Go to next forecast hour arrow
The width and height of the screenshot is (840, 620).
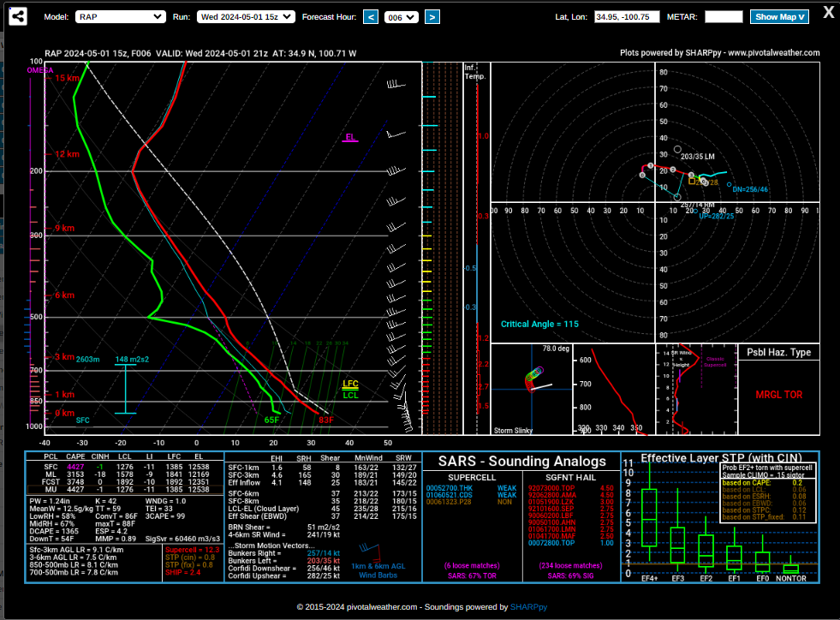432,16
